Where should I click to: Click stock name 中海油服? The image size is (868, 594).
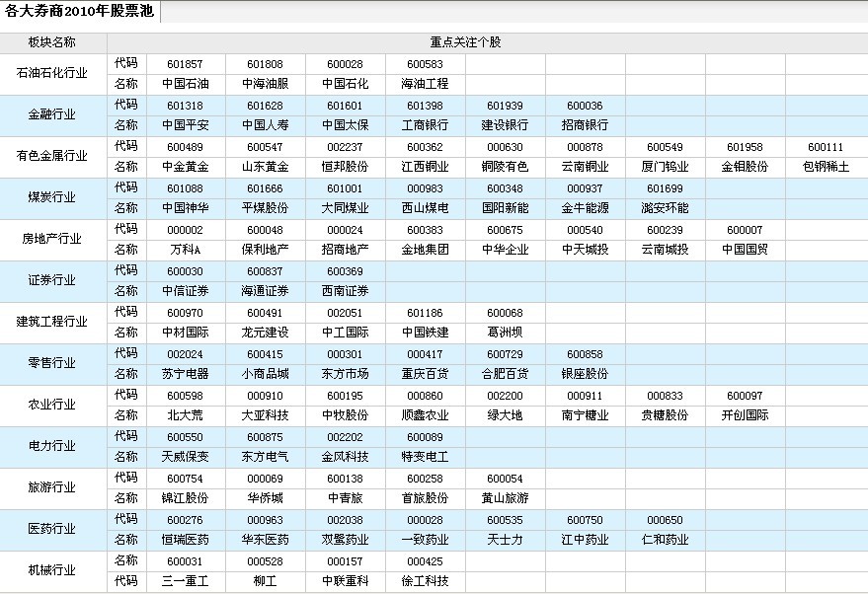pos(266,84)
